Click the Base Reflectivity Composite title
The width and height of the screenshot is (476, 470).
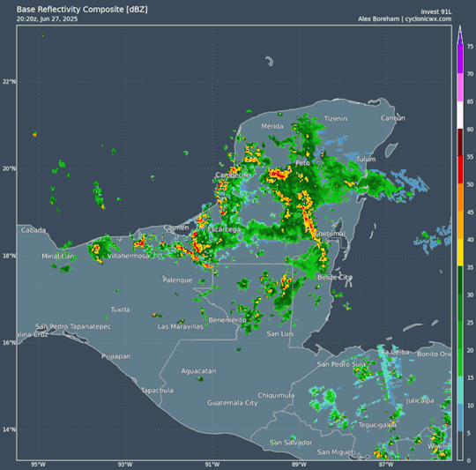coord(82,10)
